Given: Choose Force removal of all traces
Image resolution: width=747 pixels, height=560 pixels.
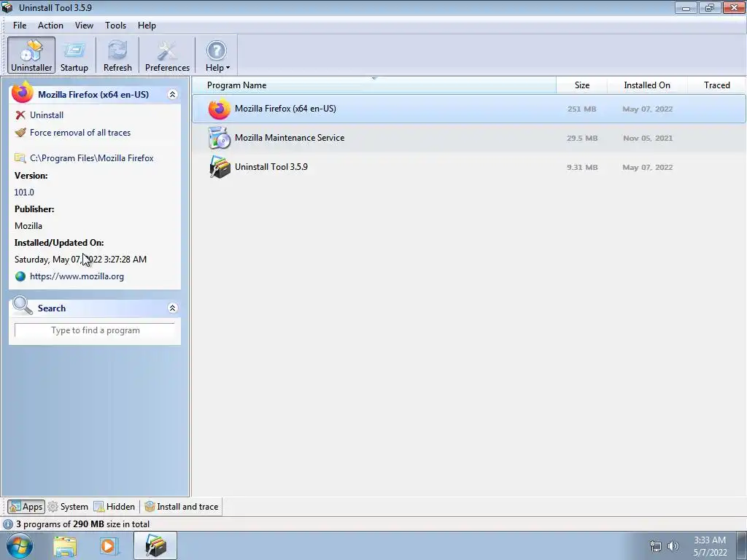Looking at the screenshot, I should [80, 133].
